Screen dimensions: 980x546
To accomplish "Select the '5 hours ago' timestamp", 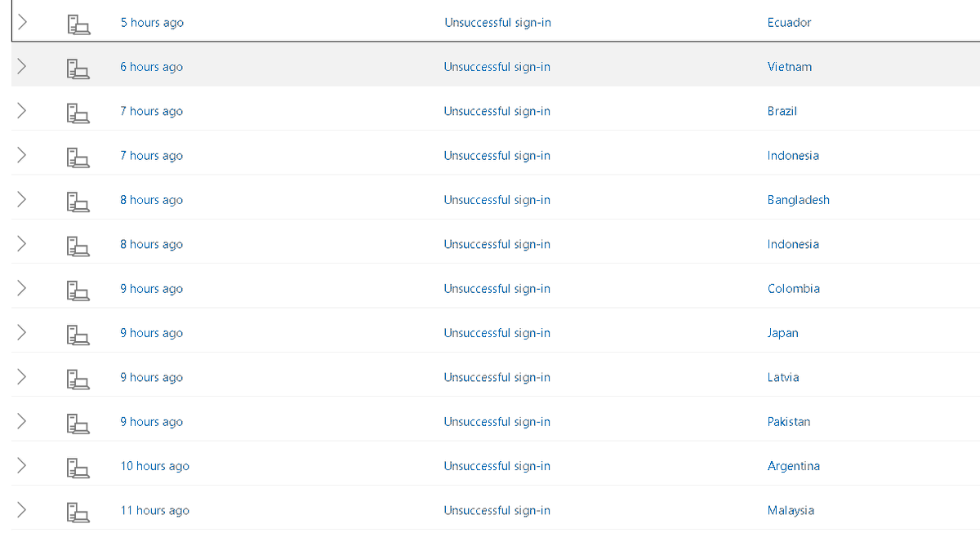I will 152,23.
